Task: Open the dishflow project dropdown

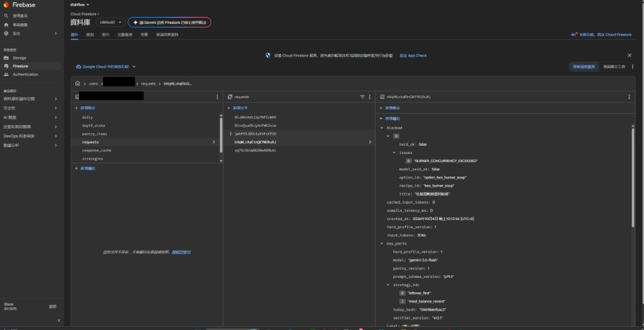Action: [80, 5]
